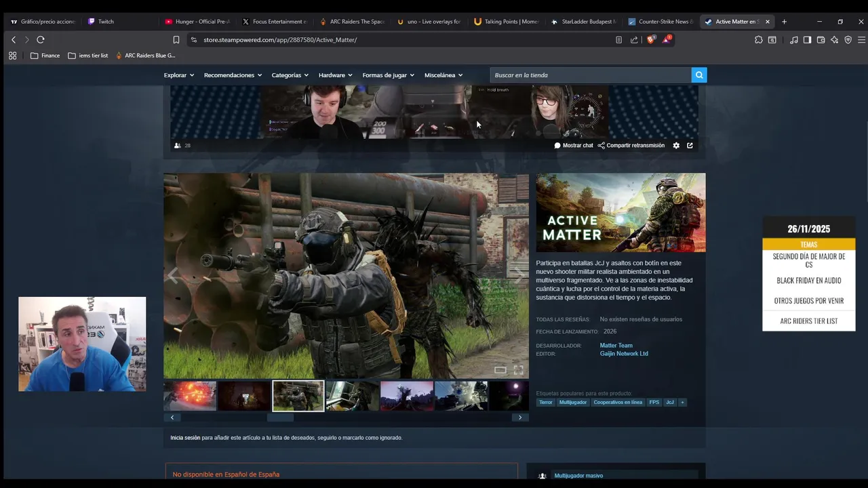Open reader mode icon in address bar

point(618,40)
